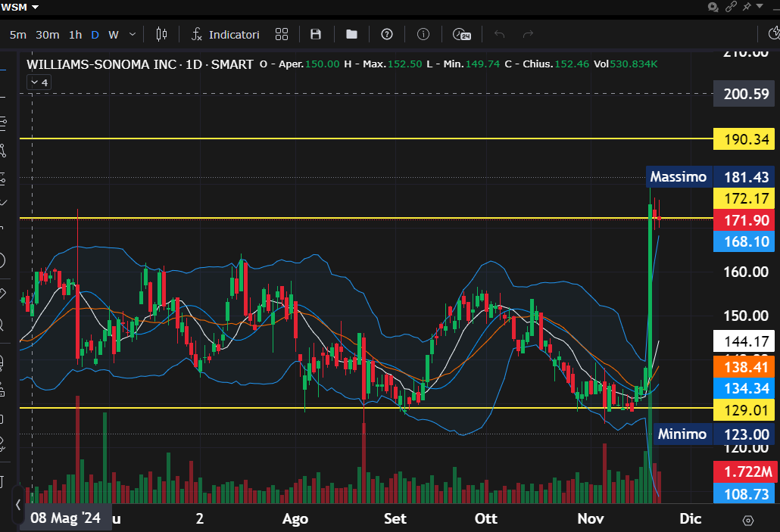780x532 pixels.
Task: Click the info circle icon in toolbar
Action: coord(423,34)
